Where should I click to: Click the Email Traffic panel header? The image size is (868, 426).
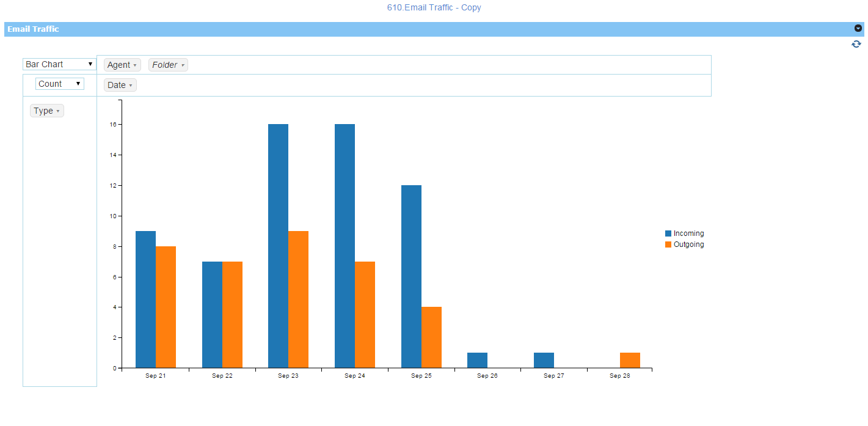tap(434, 29)
